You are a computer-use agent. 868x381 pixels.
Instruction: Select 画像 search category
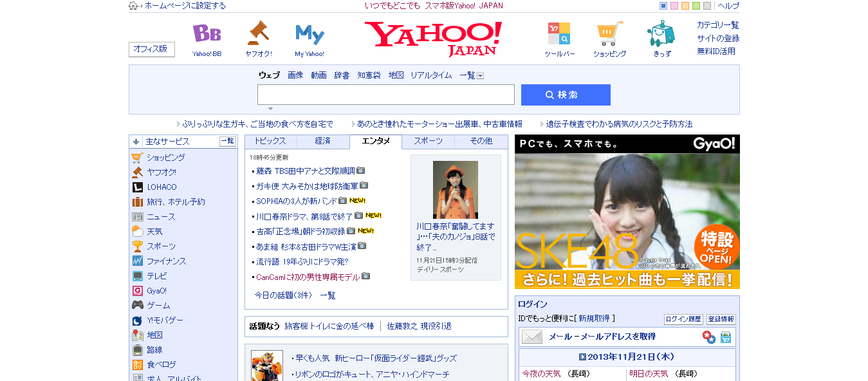click(295, 75)
